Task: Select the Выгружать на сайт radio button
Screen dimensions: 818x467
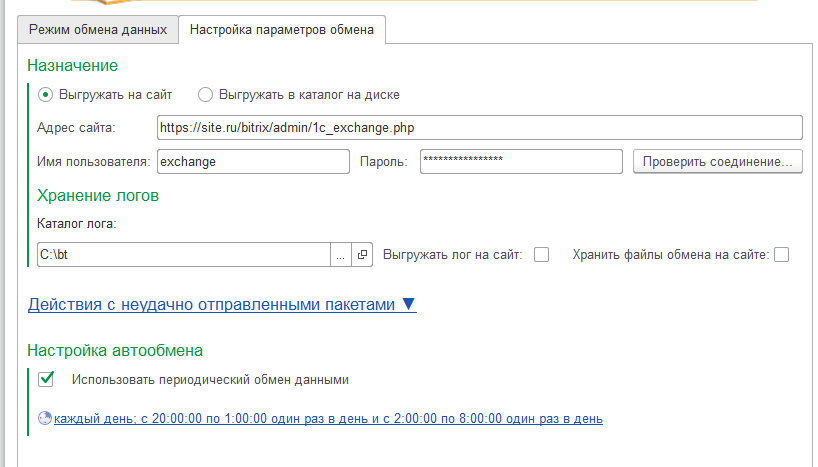Action: [46, 94]
